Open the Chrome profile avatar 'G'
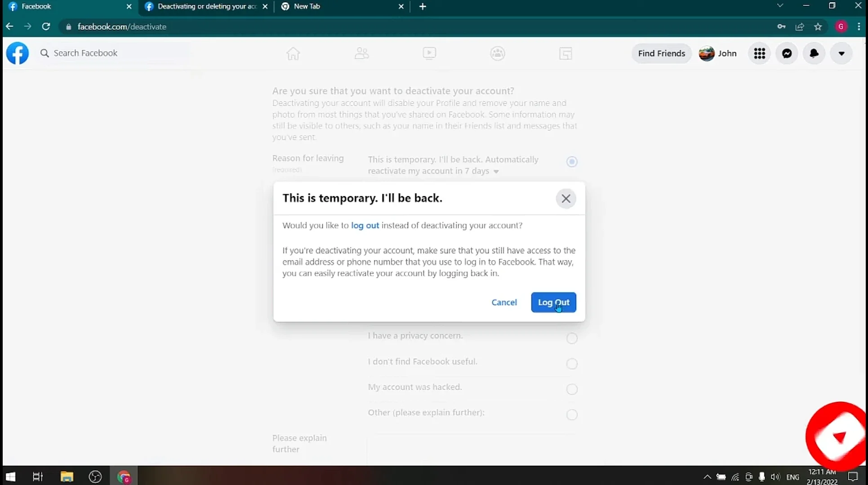Screen dimensions: 868x485 pyautogui.click(x=841, y=26)
